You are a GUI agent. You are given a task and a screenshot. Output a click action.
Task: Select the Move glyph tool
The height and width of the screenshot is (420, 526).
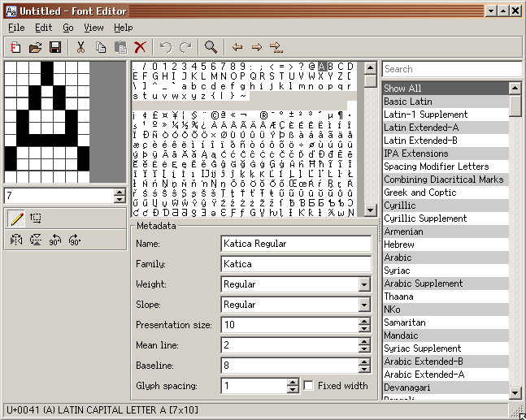click(x=36, y=218)
